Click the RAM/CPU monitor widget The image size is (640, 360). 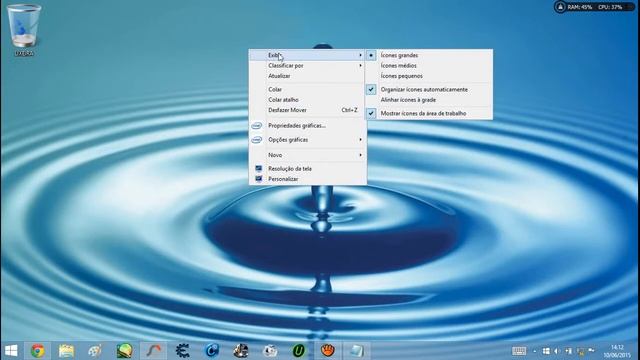point(594,7)
